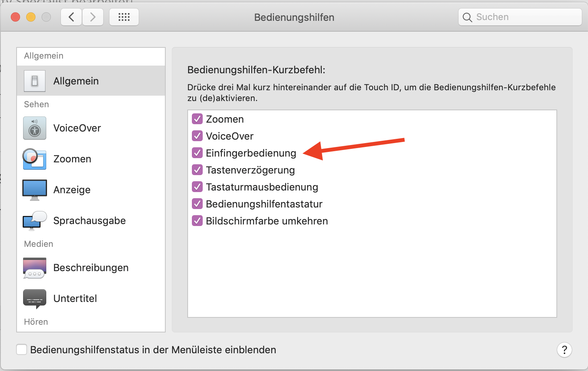Enable Bedienungshilfenstatus in der Menüleiste einblenden
588x371 pixels.
coord(22,350)
